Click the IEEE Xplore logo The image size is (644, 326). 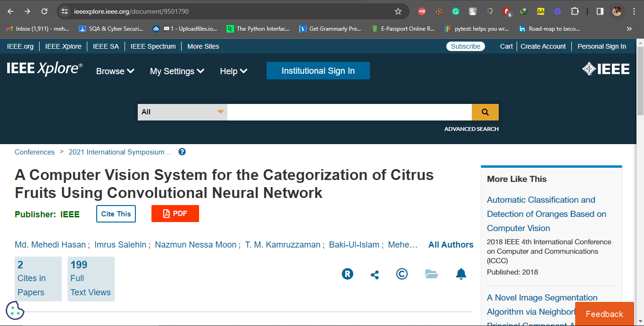pyautogui.click(x=44, y=69)
